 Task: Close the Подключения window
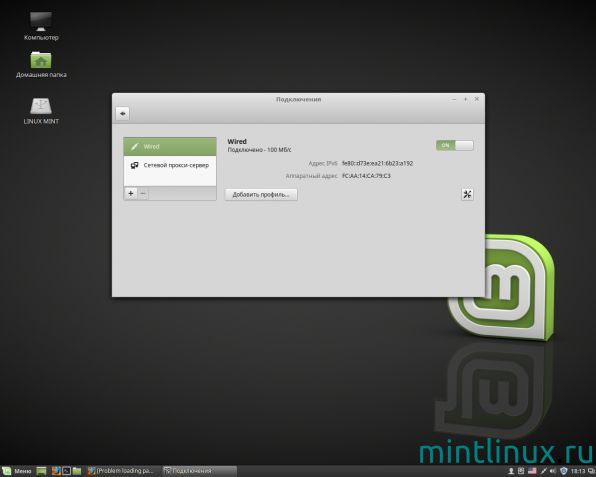point(477,99)
